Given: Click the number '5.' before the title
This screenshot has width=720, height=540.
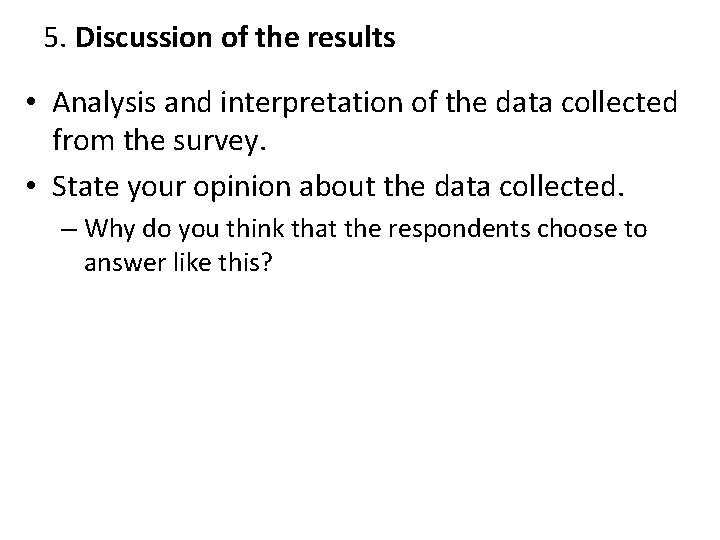Looking at the screenshot, I should click(x=55, y=38).
